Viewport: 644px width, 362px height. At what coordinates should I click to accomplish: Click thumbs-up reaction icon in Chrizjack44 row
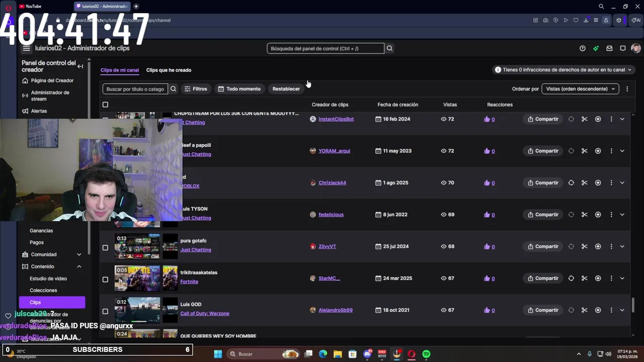(487, 183)
